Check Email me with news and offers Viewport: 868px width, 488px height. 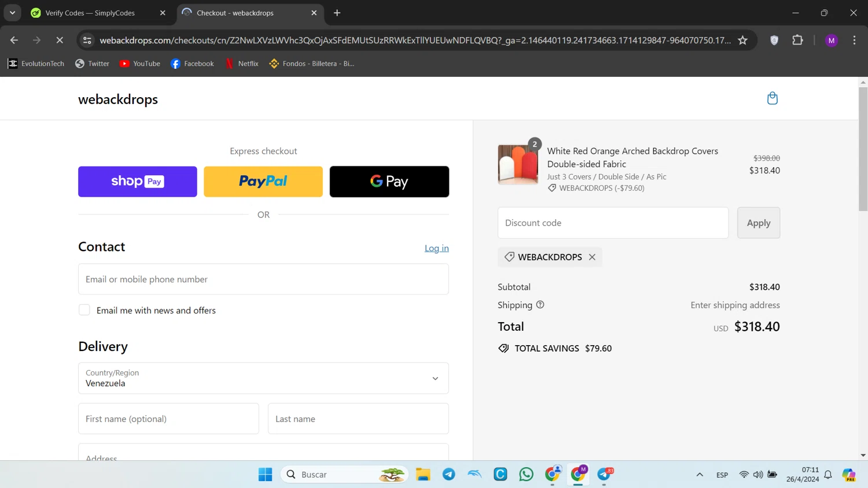coord(84,310)
